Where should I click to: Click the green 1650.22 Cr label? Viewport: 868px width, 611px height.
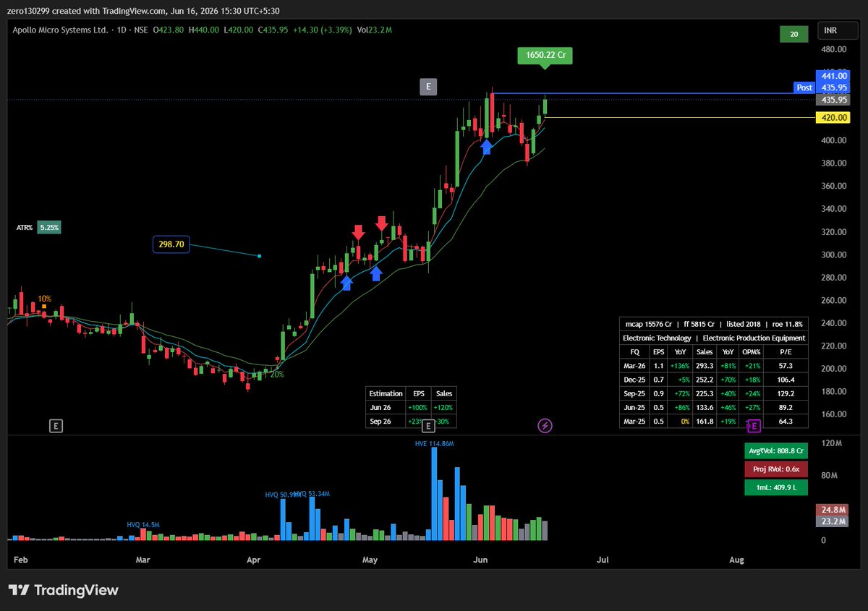point(545,56)
